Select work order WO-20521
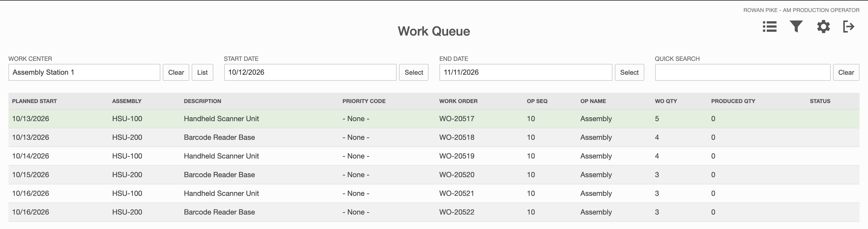The image size is (868, 229). coord(457,193)
